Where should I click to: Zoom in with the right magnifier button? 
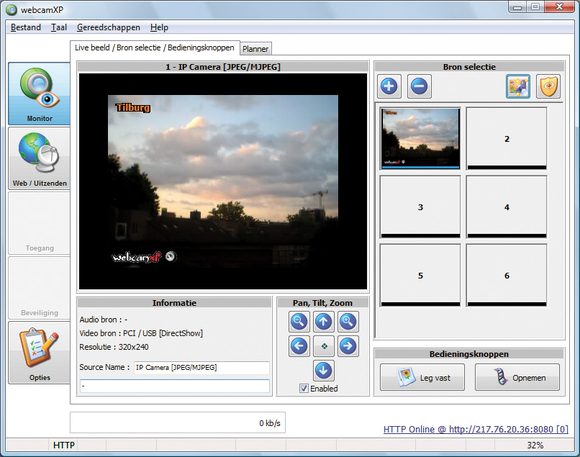[x=348, y=322]
